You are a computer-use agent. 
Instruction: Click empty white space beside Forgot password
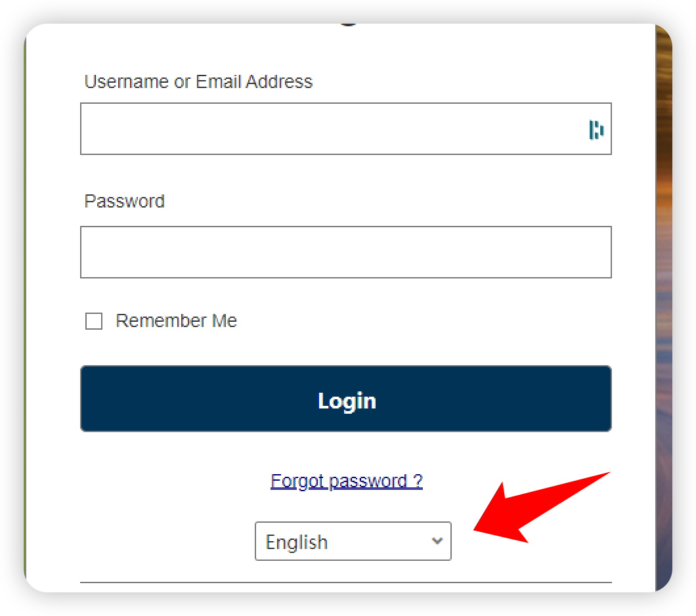pos(164,481)
